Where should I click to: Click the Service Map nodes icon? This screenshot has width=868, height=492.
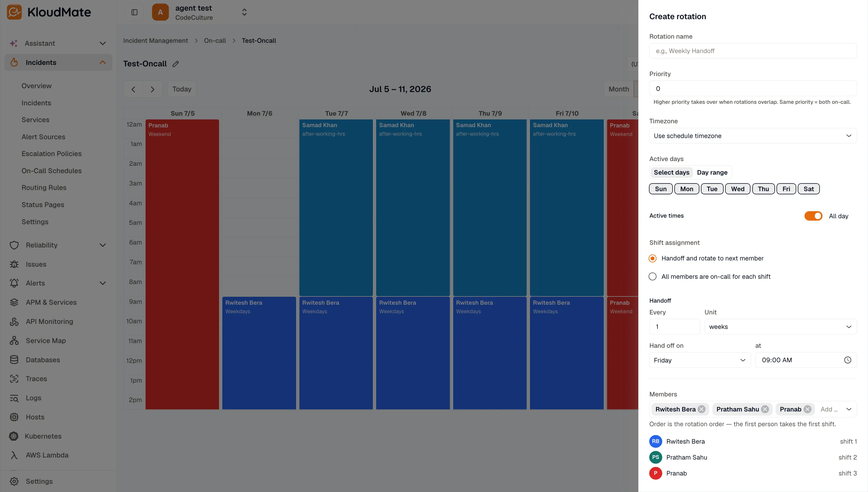click(x=14, y=341)
